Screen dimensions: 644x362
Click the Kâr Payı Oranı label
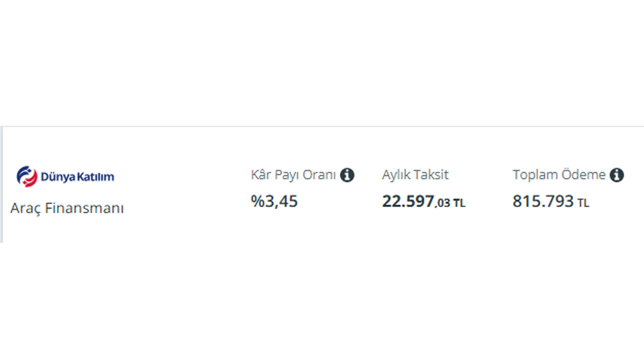click(x=293, y=175)
